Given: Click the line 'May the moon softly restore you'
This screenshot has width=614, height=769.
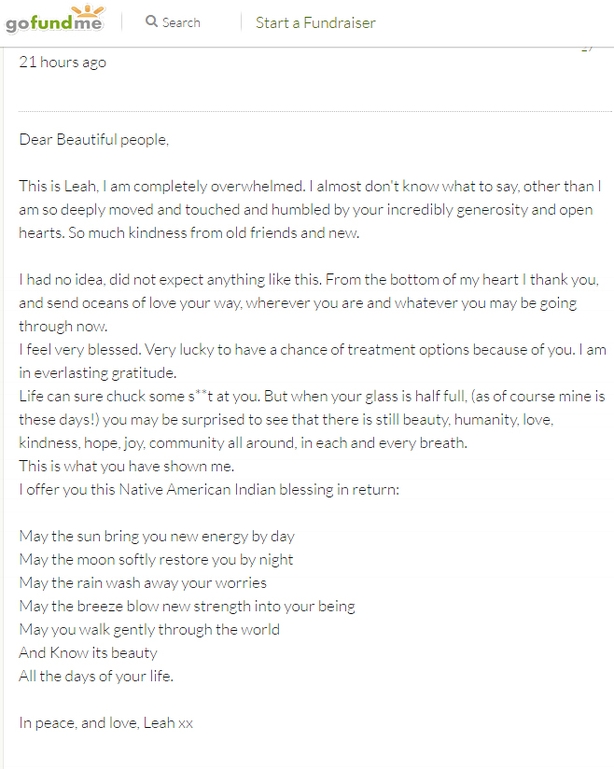Looking at the screenshot, I should [156, 560].
